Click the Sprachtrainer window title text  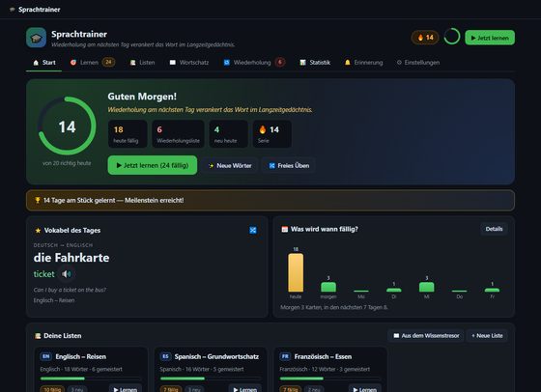(x=40, y=10)
